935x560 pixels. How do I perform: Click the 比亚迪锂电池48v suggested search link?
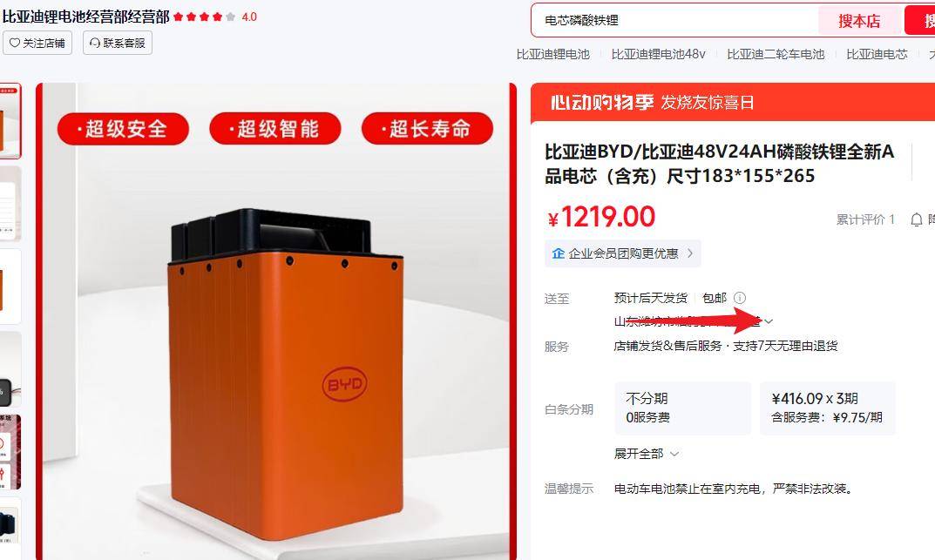658,54
